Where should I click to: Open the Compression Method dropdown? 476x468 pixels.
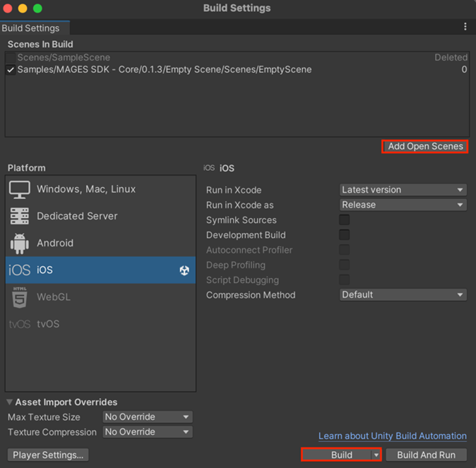403,295
